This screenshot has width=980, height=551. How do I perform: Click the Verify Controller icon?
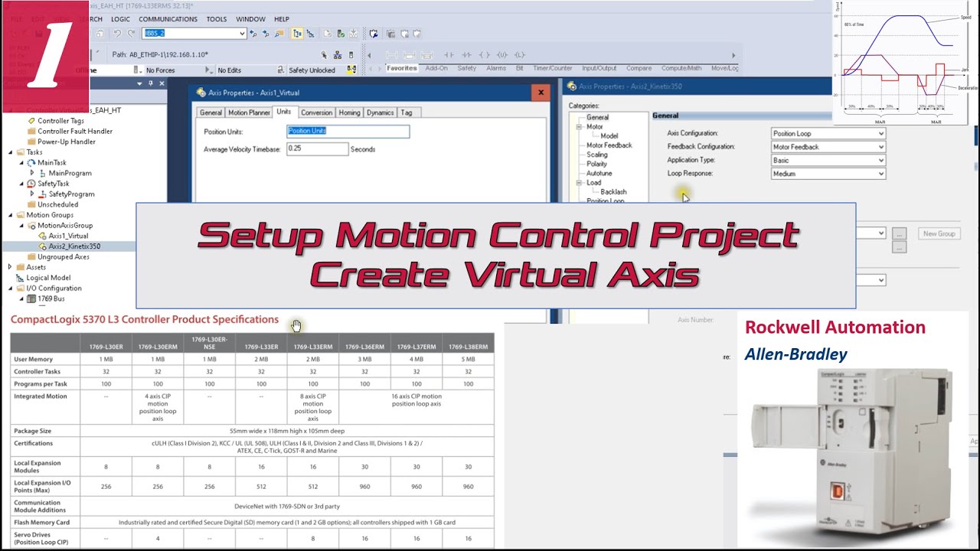(x=339, y=34)
